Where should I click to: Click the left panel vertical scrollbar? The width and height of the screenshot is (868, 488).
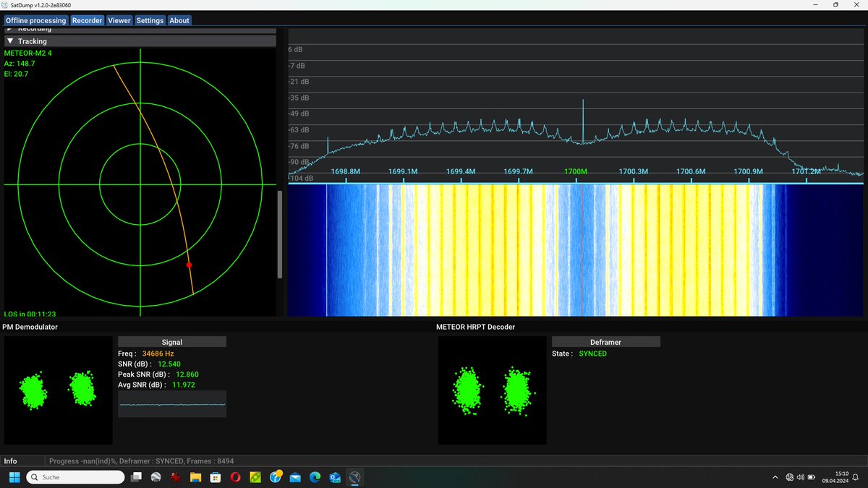coord(281,234)
